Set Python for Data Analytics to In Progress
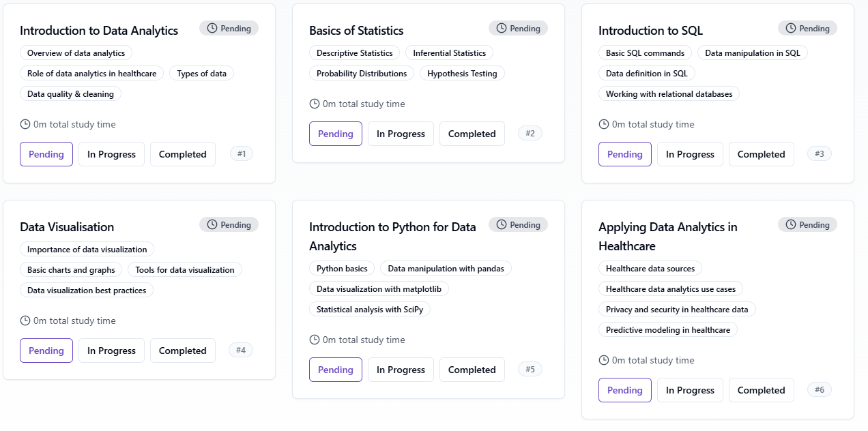 [x=401, y=370]
